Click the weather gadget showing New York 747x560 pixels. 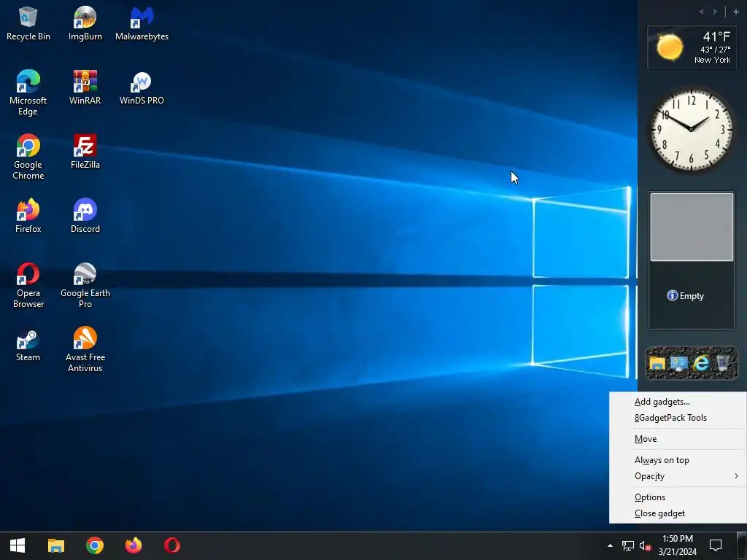pyautogui.click(x=692, y=47)
